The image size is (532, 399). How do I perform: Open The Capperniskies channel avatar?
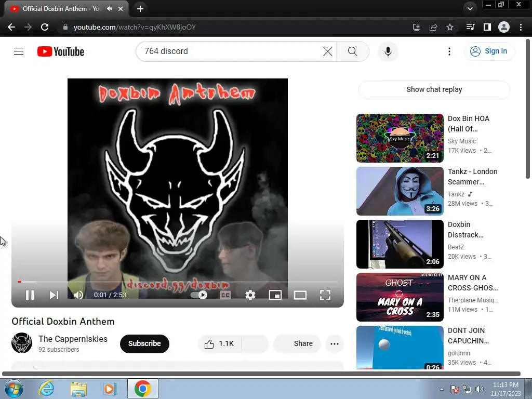point(22,343)
